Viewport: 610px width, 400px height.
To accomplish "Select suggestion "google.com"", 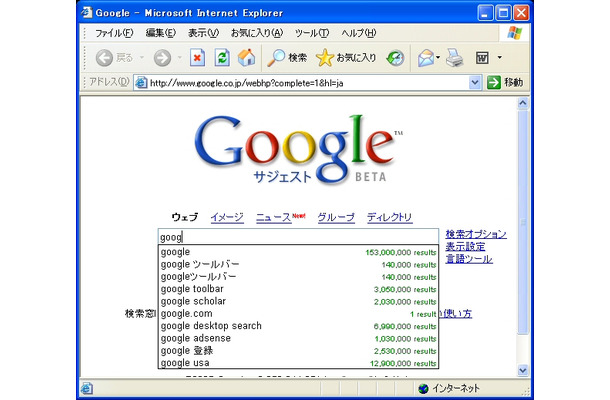I will 298,314.
